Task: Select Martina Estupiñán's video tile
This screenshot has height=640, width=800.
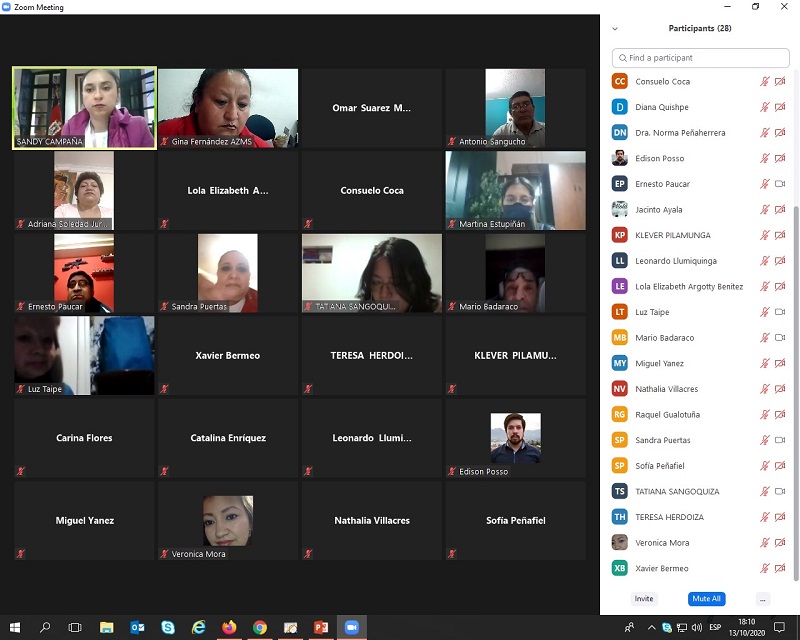Action: point(515,190)
